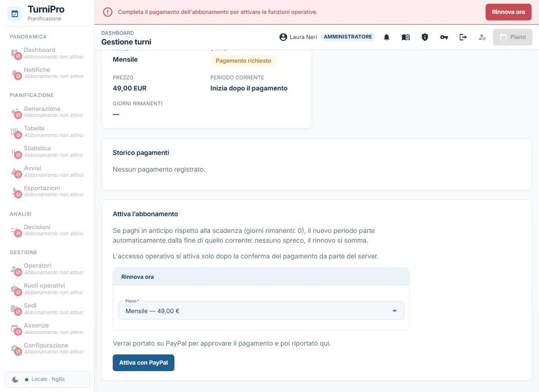Click the Statistica chart icon
Screen dimensions: 539x392
click(14, 152)
